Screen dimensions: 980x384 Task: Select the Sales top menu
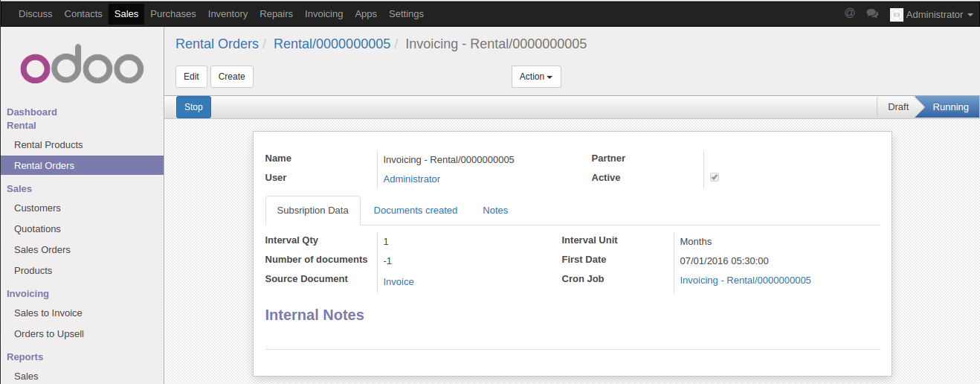click(126, 14)
